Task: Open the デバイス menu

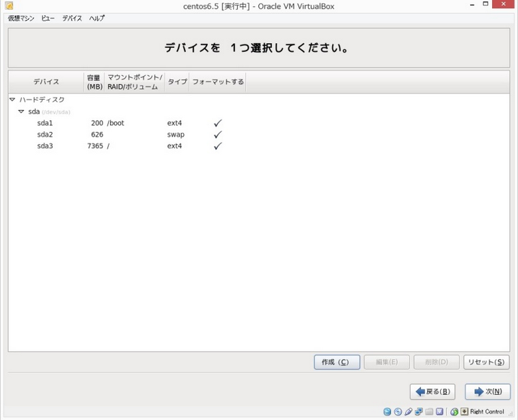Action: point(72,19)
